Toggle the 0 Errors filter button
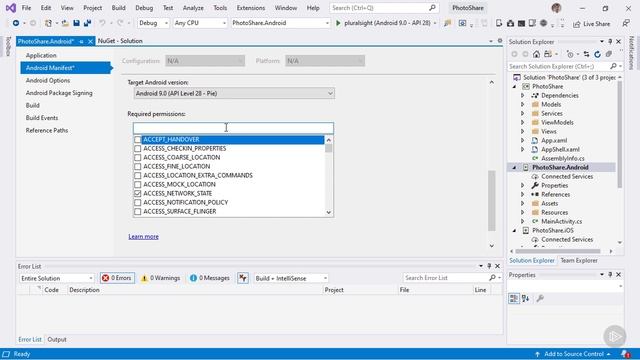The width and height of the screenshot is (640, 360). 117,278
